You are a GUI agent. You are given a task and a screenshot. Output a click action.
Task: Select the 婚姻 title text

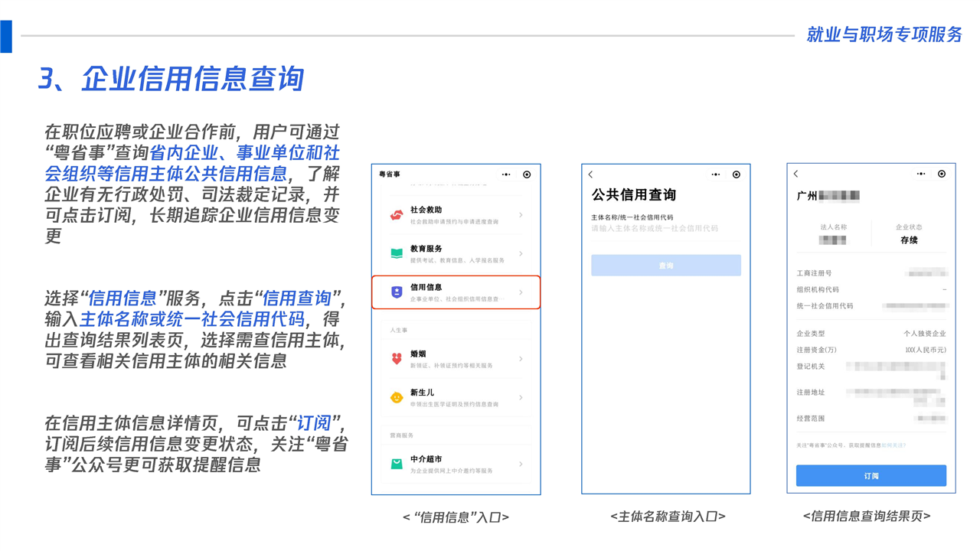point(418,354)
